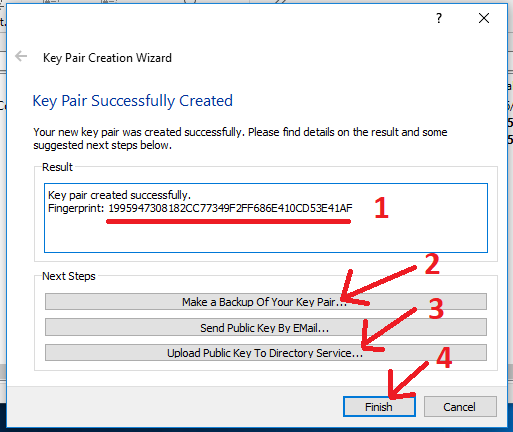Viewport: 513px width, 432px height.
Task: Click the fingerprint hex string in the result
Action: point(230,208)
